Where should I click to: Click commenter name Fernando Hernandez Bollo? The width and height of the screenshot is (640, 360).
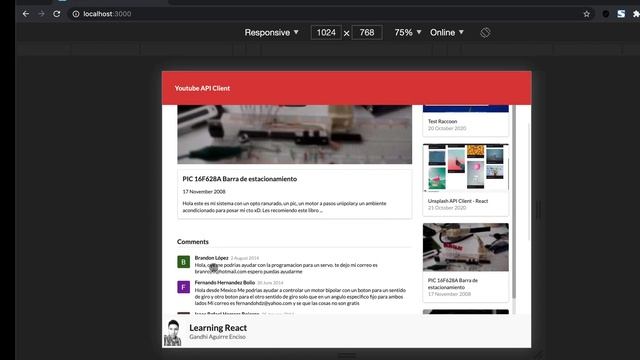point(224,282)
